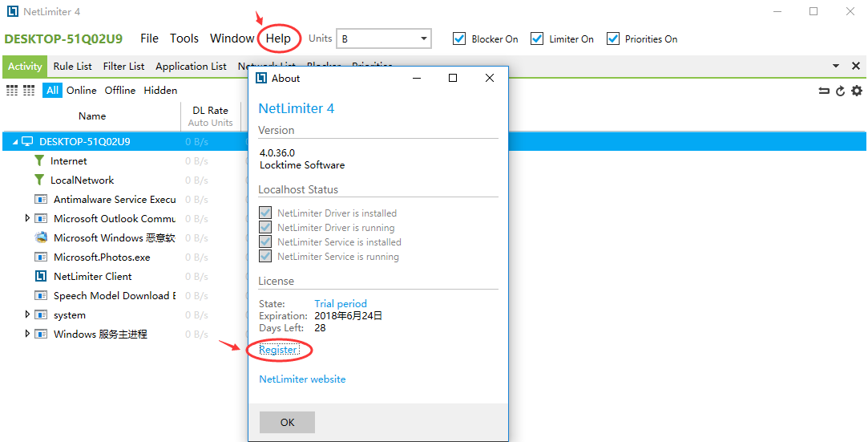Sort by the DL Rate column header
Screen dimensions: 868x442
210,116
